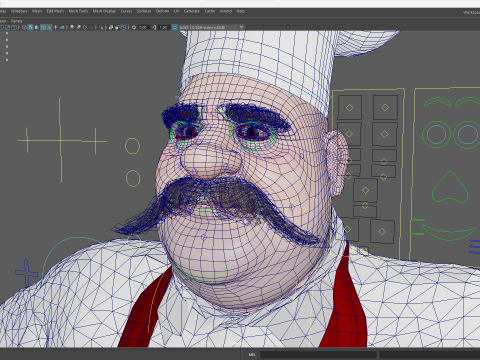Toggle the X-Ray display icon

[111, 27]
